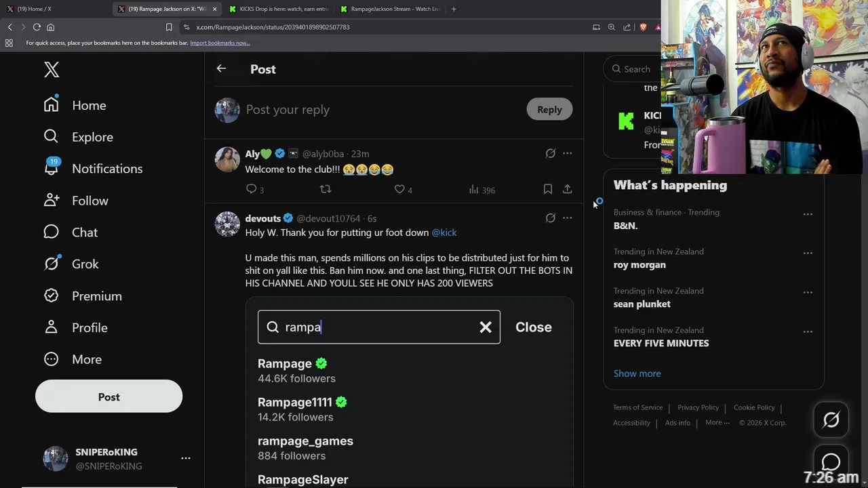Open a new browser tab
This screenshot has height=488, width=868.
click(x=454, y=9)
